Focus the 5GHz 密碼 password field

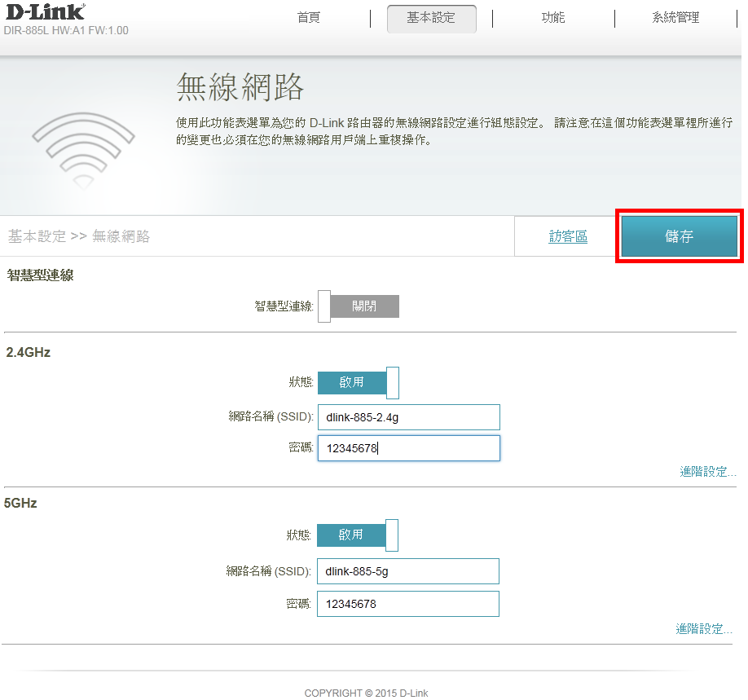pos(407,604)
